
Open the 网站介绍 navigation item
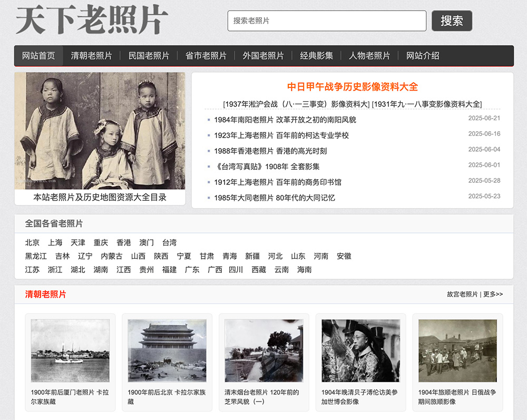pos(423,56)
